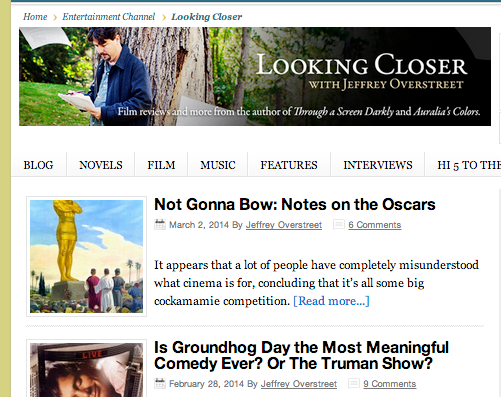Click arrow after Entertainment Channel breadcrumb
Image resolution: width=501 pixels, height=397 pixels.
tap(164, 17)
